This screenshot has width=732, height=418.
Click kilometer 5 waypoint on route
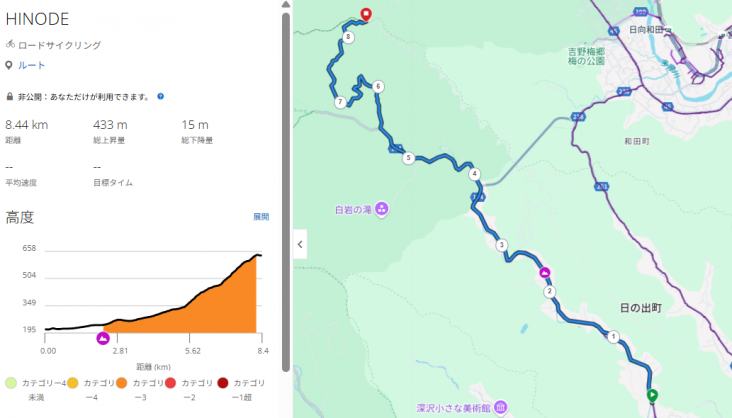(408, 158)
